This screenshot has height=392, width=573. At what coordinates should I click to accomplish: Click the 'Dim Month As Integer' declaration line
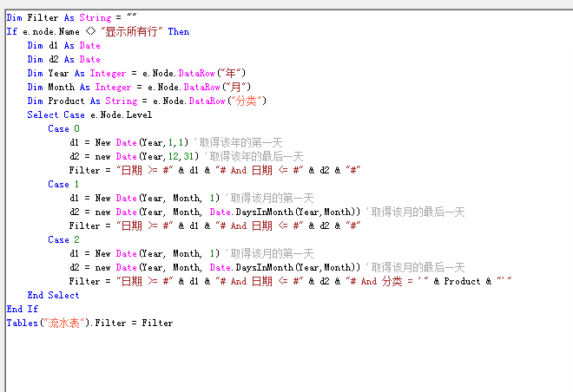pos(139,87)
